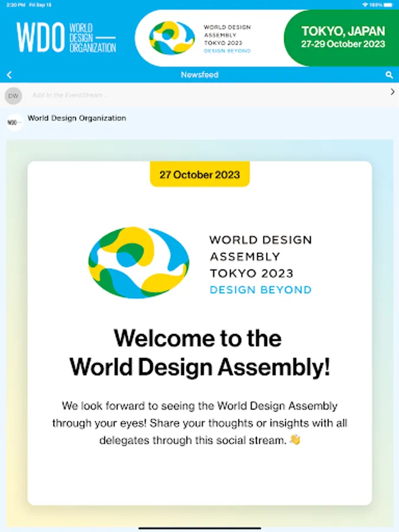Screen dimensions: 399x532
Task: Tap the status bar time display
Action: (x=15, y=5)
